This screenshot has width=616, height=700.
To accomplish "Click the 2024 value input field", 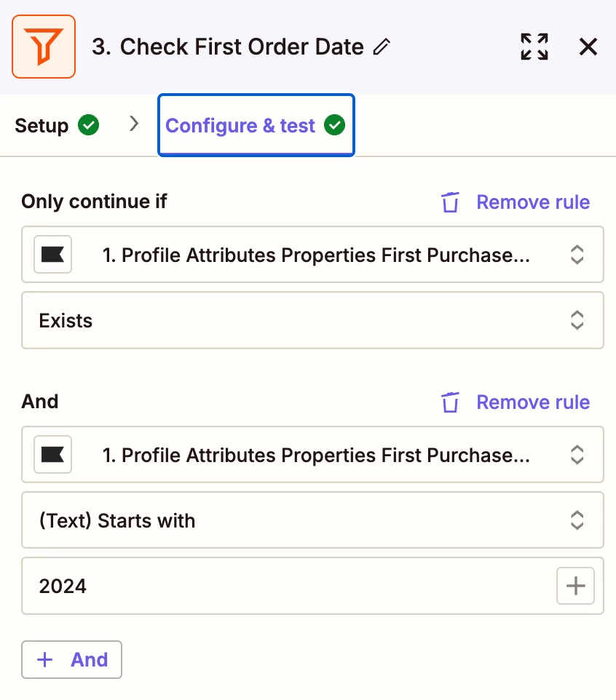I will coord(288,586).
